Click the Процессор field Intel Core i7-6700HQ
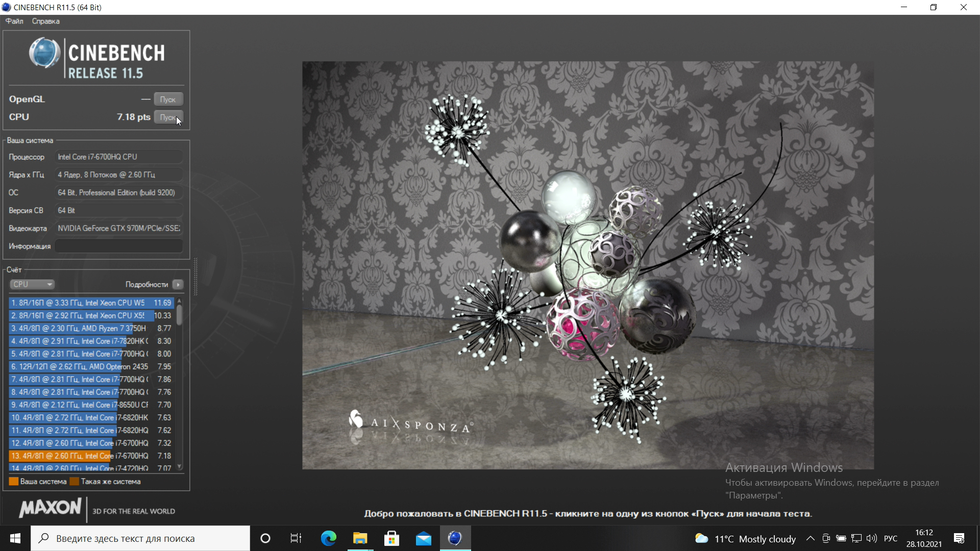Image resolution: width=980 pixels, height=551 pixels. pyautogui.click(x=118, y=157)
